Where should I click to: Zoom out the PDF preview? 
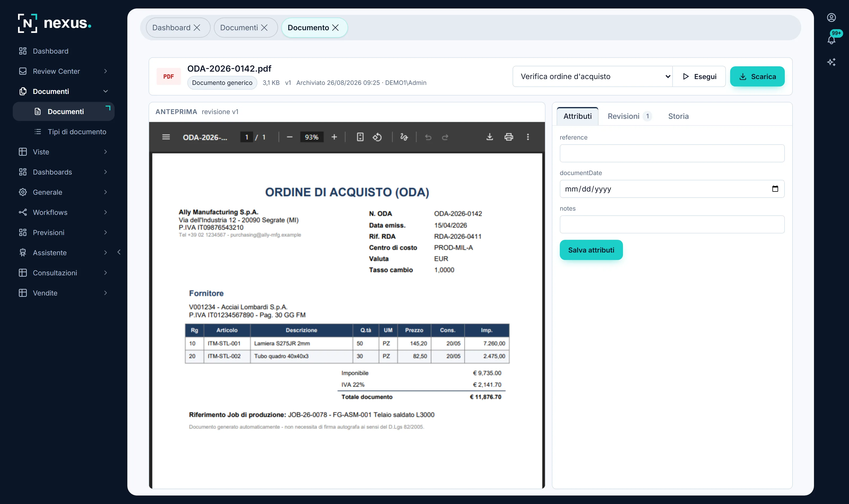point(289,137)
